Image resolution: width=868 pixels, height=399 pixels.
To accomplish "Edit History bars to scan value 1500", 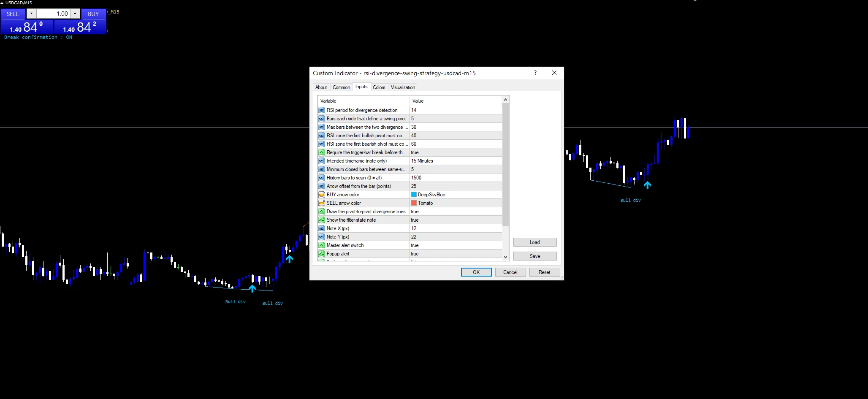I will pyautogui.click(x=456, y=178).
